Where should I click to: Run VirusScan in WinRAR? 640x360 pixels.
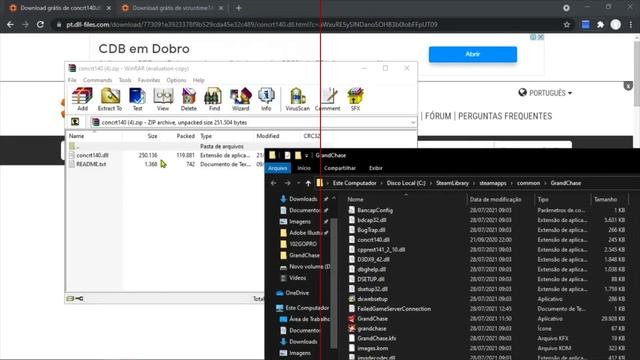point(298,99)
